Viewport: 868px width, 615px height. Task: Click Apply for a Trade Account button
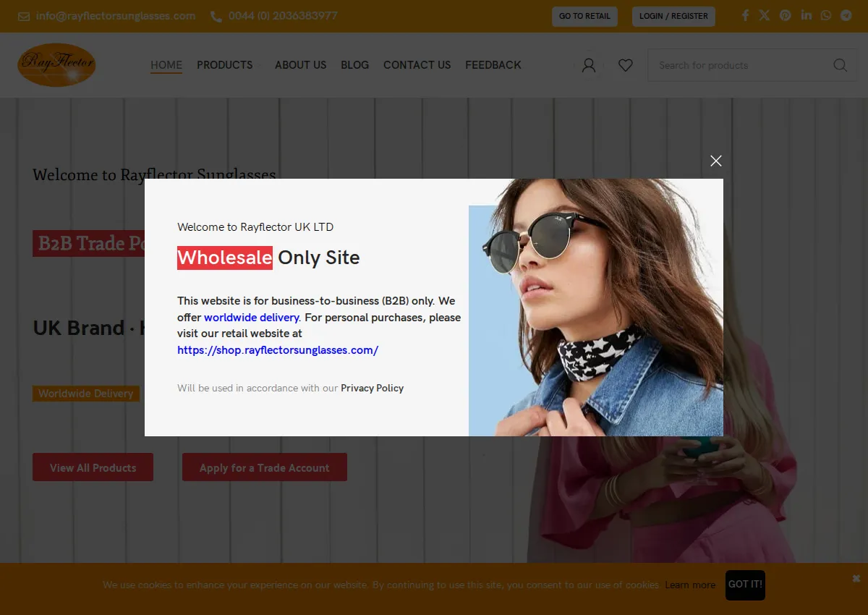tap(265, 467)
